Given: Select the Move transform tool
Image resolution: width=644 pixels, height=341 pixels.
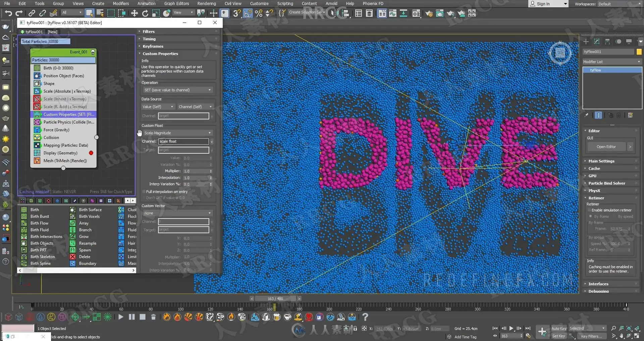Looking at the screenshot, I should coord(134,13).
